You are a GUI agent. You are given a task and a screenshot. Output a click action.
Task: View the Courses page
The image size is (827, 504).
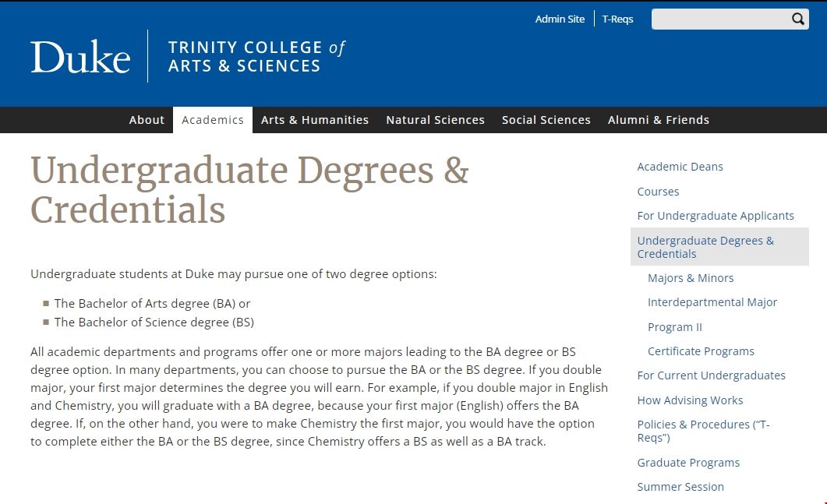658,191
